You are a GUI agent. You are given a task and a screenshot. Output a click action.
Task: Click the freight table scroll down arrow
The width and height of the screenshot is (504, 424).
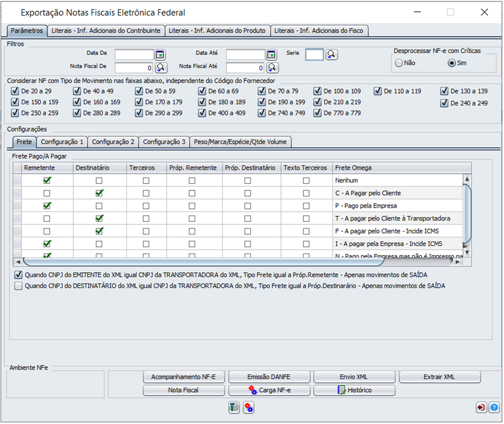click(x=467, y=253)
